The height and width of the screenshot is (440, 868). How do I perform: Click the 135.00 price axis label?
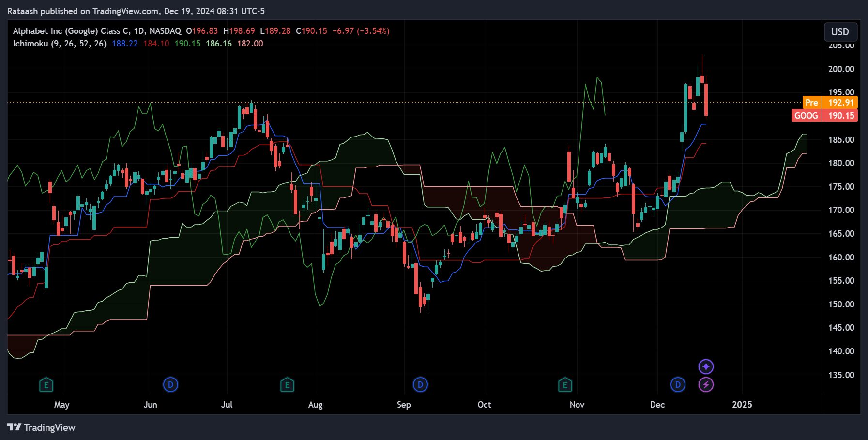point(841,375)
